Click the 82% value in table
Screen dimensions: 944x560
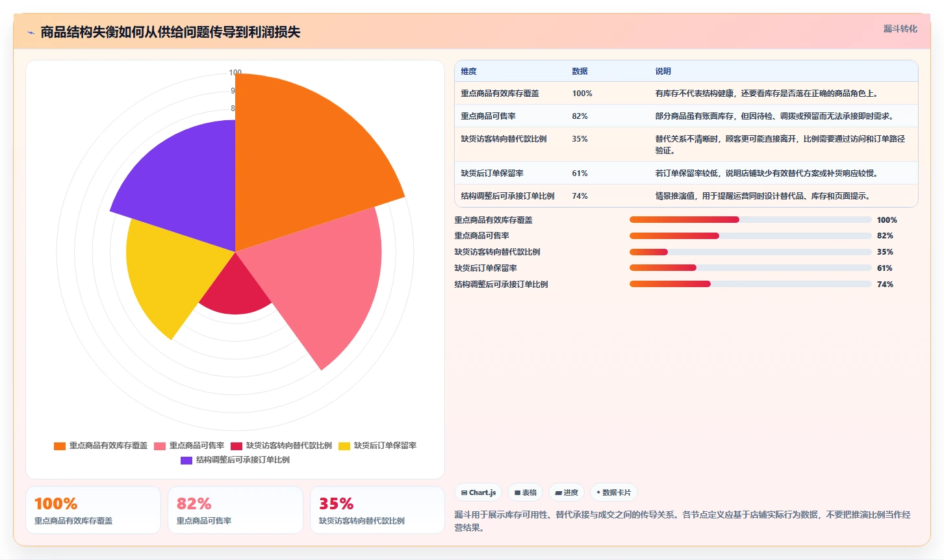(580, 116)
